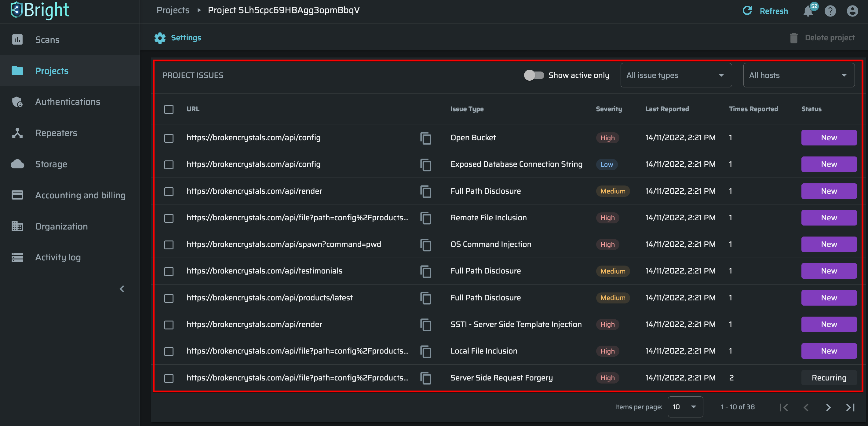The width and height of the screenshot is (868, 426).
Task: Go to next page of issues
Action: [x=828, y=407]
